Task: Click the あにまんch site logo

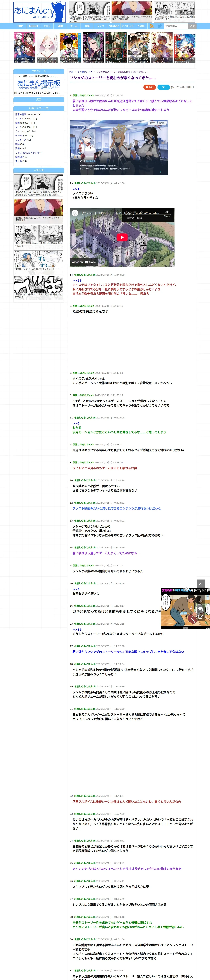Action: pyautogui.click(x=39, y=12)
